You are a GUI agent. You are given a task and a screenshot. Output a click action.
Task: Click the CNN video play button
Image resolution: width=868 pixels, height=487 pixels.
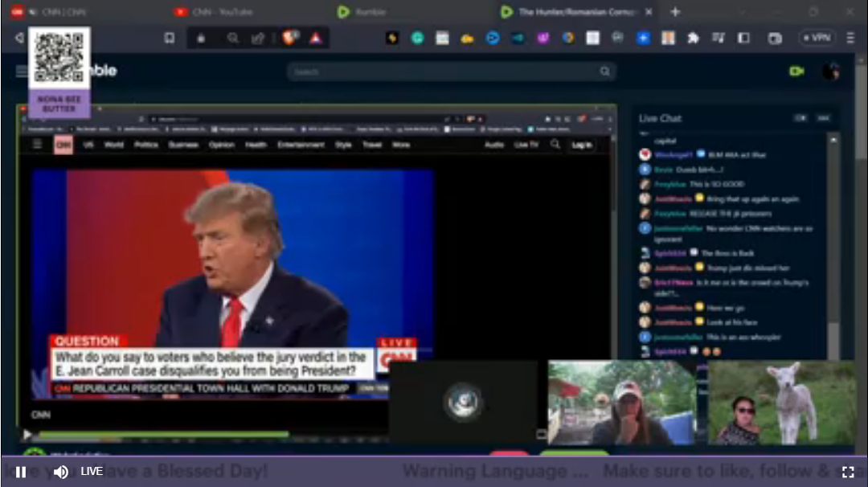pos(27,435)
